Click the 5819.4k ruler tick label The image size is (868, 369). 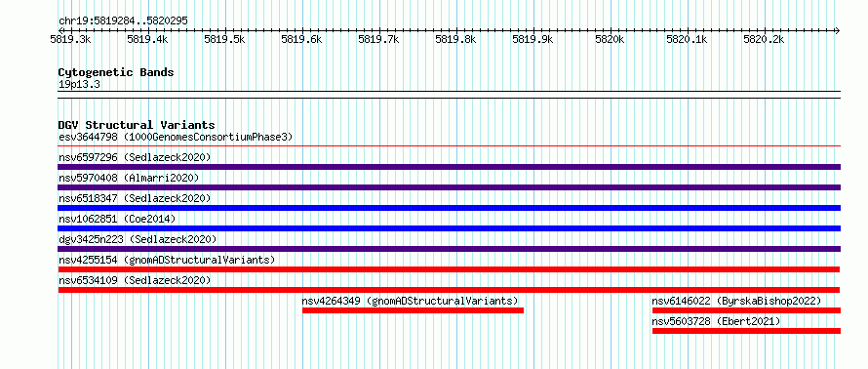pos(147,39)
